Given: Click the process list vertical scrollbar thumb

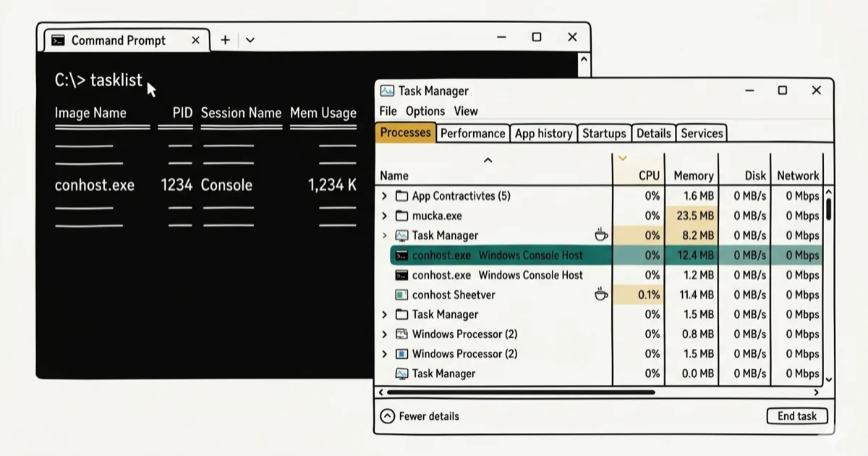Looking at the screenshot, I should pyautogui.click(x=828, y=208).
